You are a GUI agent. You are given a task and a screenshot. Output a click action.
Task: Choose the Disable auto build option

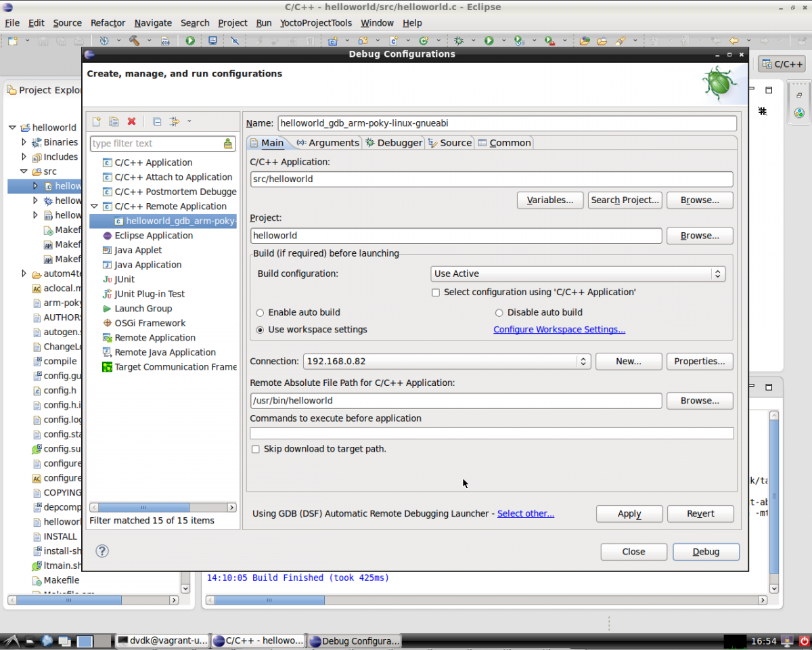499,313
